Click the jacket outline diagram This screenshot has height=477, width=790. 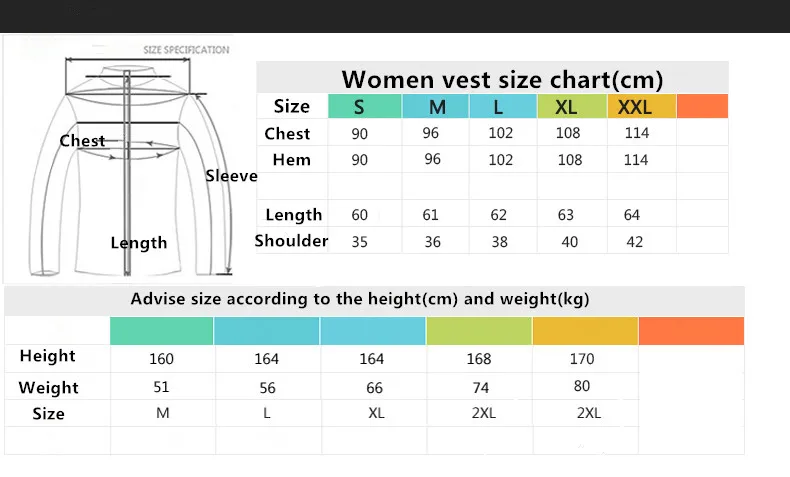click(x=132, y=169)
